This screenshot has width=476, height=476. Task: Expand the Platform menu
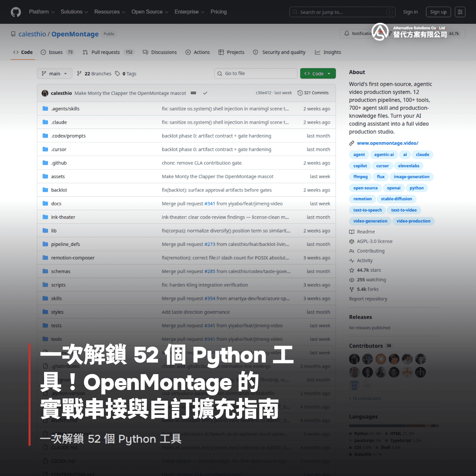click(42, 12)
